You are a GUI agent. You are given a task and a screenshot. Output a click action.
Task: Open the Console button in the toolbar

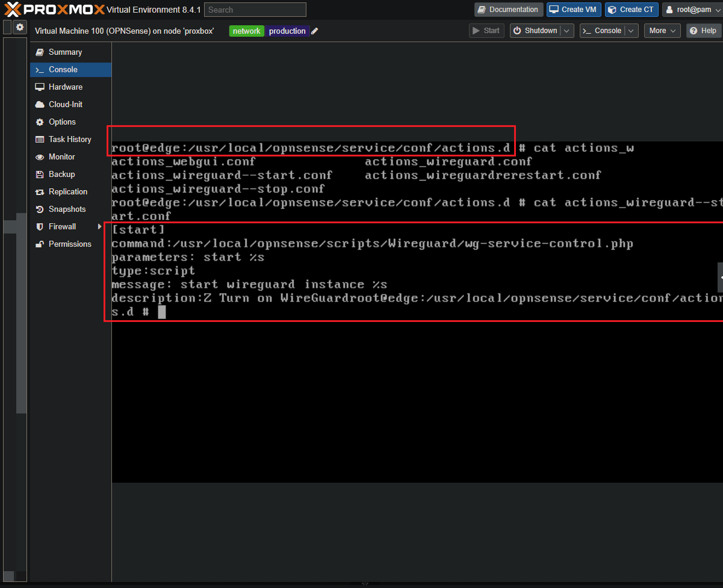pos(602,31)
